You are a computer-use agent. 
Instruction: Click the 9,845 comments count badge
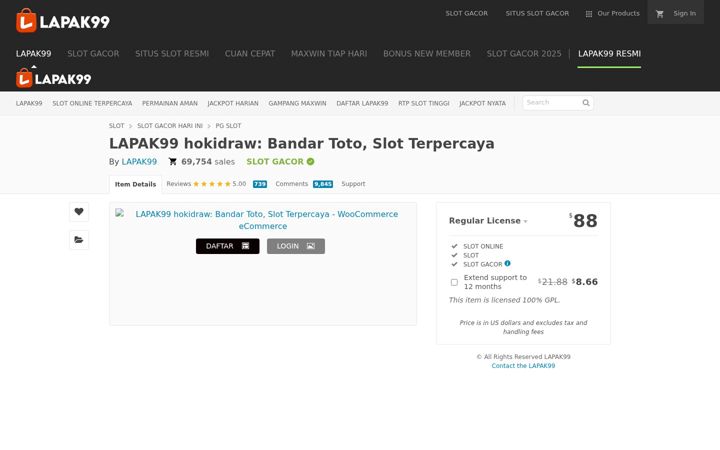323,184
